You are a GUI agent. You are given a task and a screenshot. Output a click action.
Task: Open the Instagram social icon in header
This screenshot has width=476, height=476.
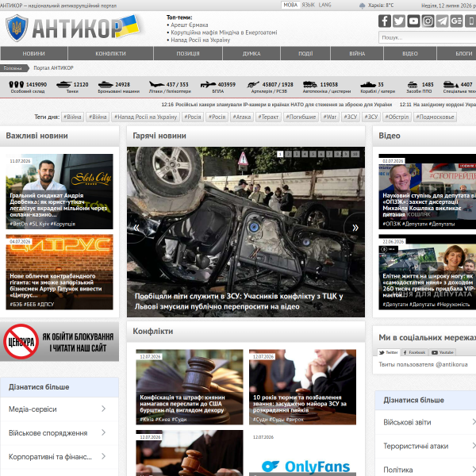428,21
